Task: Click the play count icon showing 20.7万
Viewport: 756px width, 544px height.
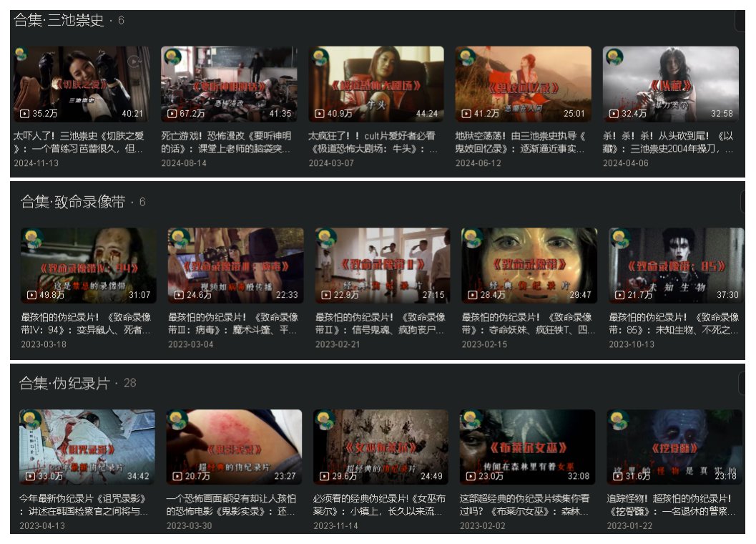Action: click(x=177, y=477)
